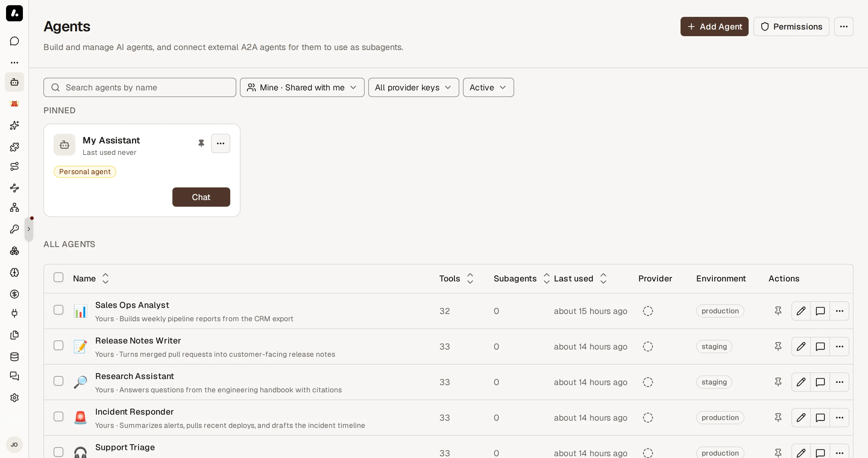Click the Search agents by name field

(x=140, y=88)
